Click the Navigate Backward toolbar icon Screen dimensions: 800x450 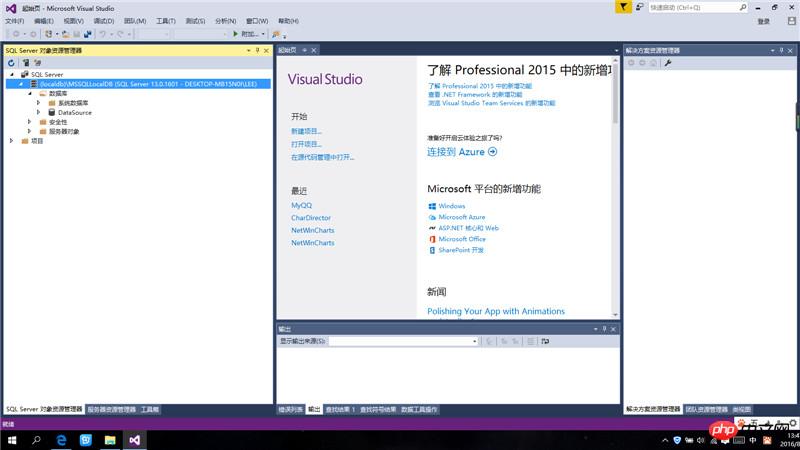[16, 34]
